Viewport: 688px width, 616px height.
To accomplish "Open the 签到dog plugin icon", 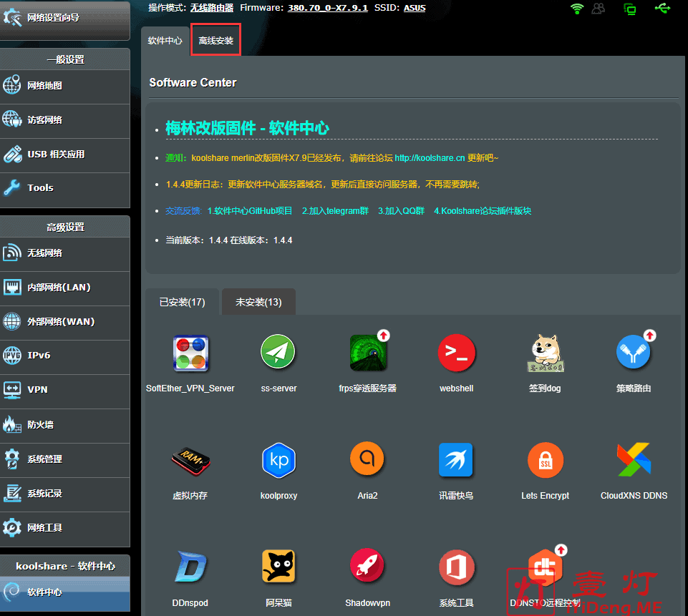I will (546, 353).
